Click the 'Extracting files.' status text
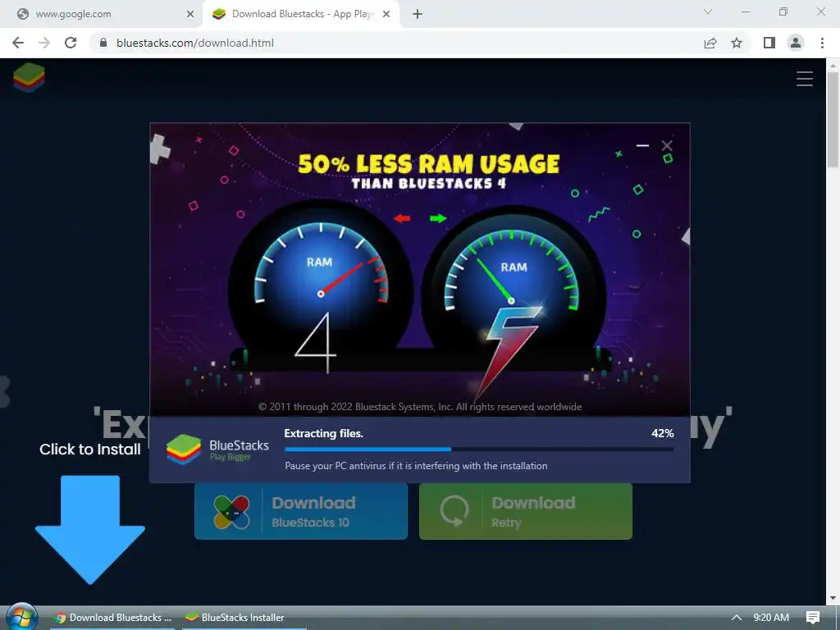 323,433
